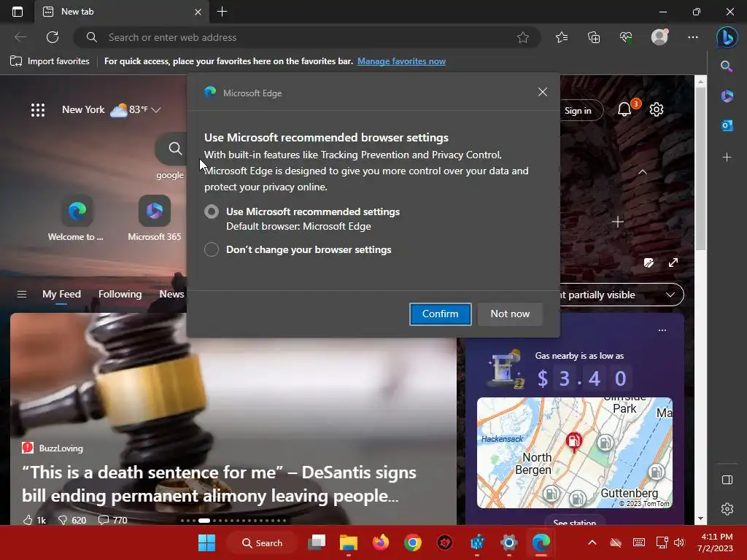This screenshot has height=560, width=747.
Task: Click the Sign in button
Action: (x=578, y=111)
